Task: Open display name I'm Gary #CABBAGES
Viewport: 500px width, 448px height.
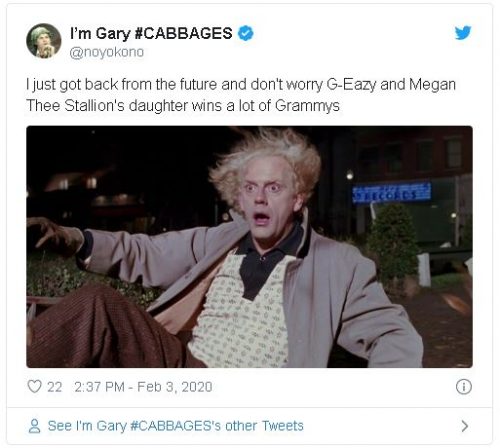Action: point(151,33)
